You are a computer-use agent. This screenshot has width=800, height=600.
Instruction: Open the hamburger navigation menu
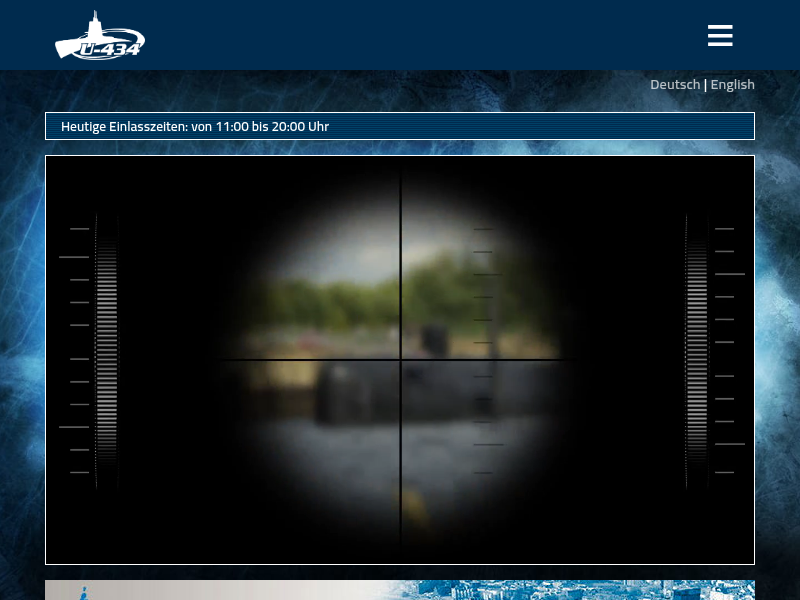click(x=720, y=36)
